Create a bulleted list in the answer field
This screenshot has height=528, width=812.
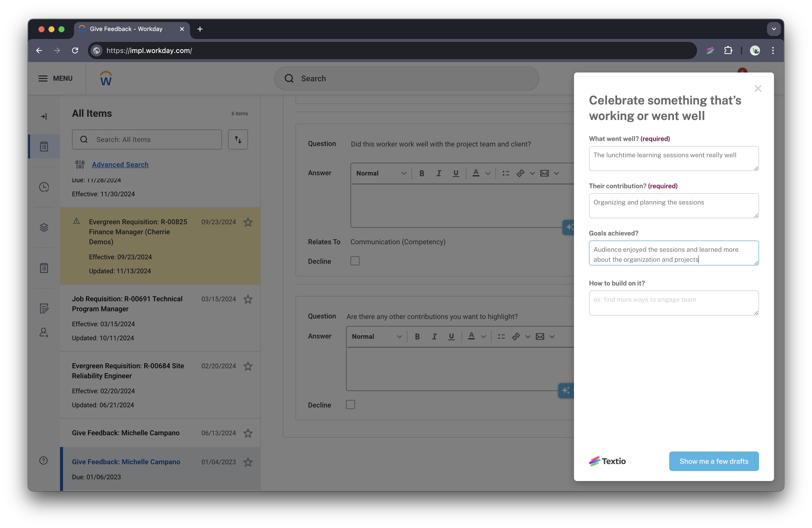(505, 173)
